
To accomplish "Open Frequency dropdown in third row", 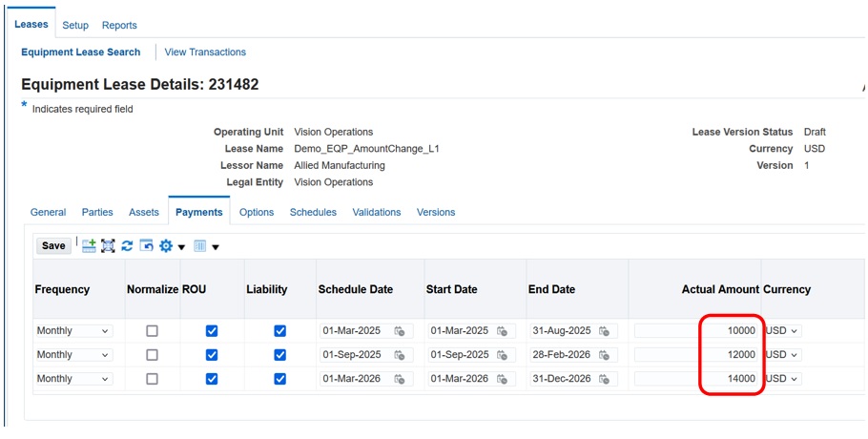I will click(x=73, y=379).
